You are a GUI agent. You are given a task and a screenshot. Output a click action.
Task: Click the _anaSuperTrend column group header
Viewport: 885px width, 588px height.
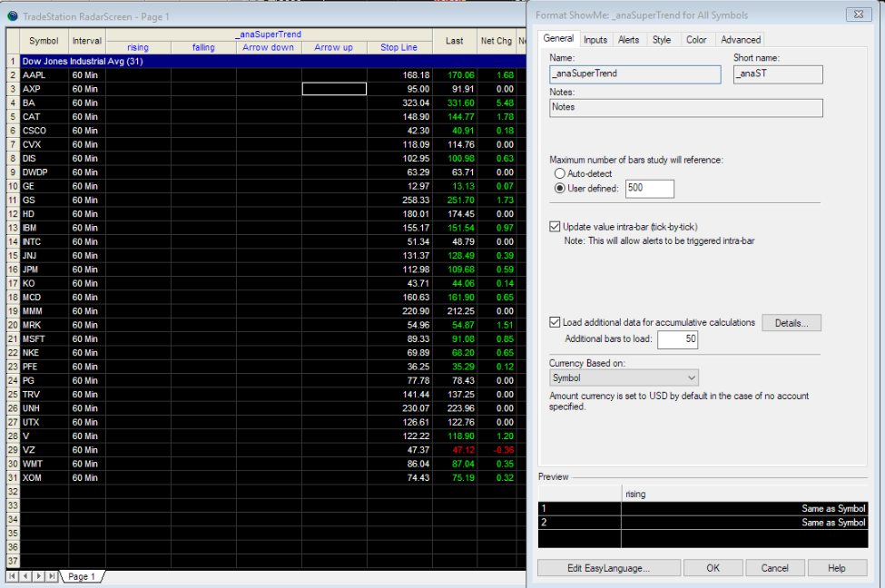269,34
